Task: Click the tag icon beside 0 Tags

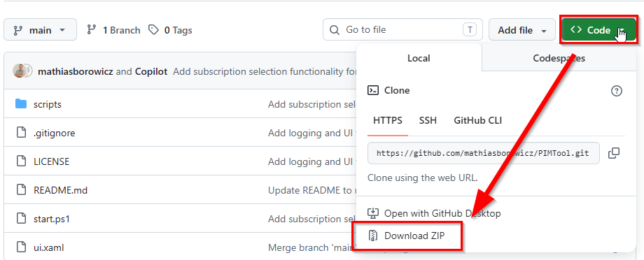Action: coord(153,30)
